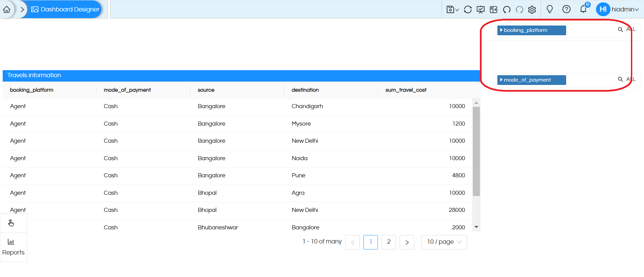
Task: Click the touch interaction hand icon
Action: [11, 223]
